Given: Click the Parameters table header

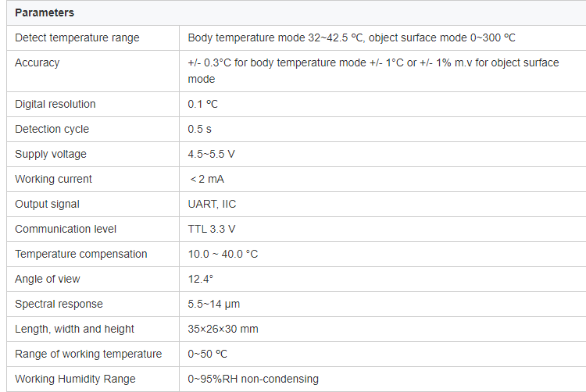Looking at the screenshot, I should point(45,12).
